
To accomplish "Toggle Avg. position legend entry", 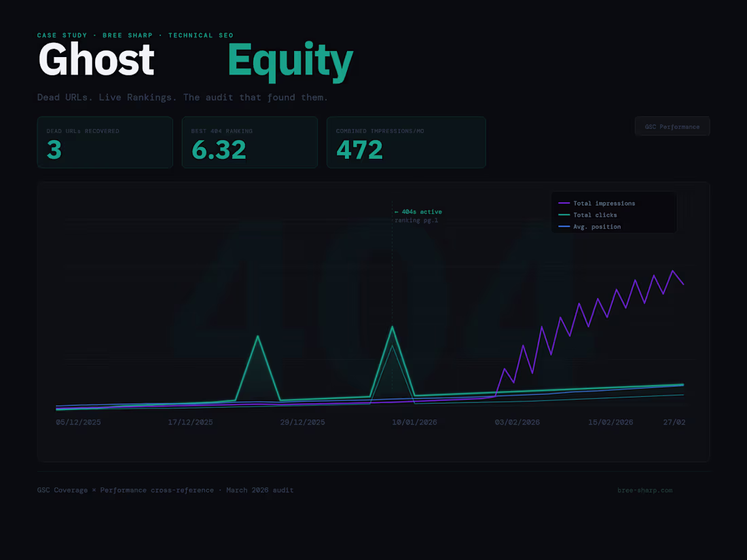I will click(589, 227).
